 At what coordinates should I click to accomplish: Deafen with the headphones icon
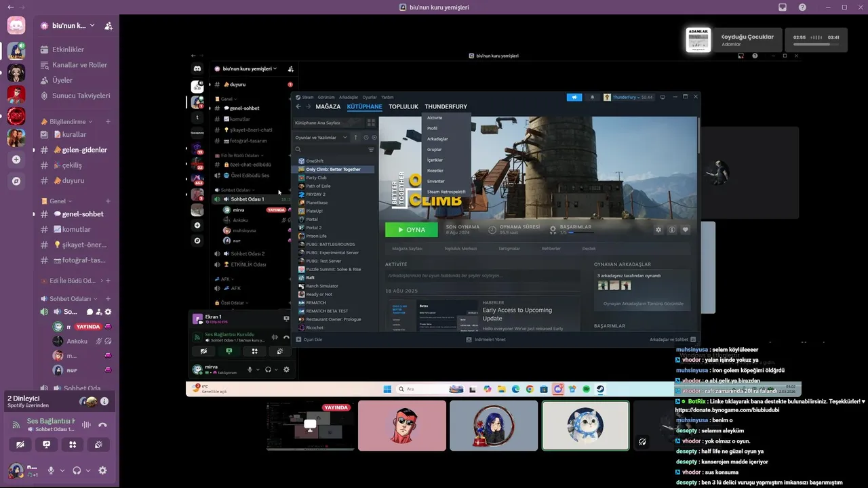(x=77, y=470)
